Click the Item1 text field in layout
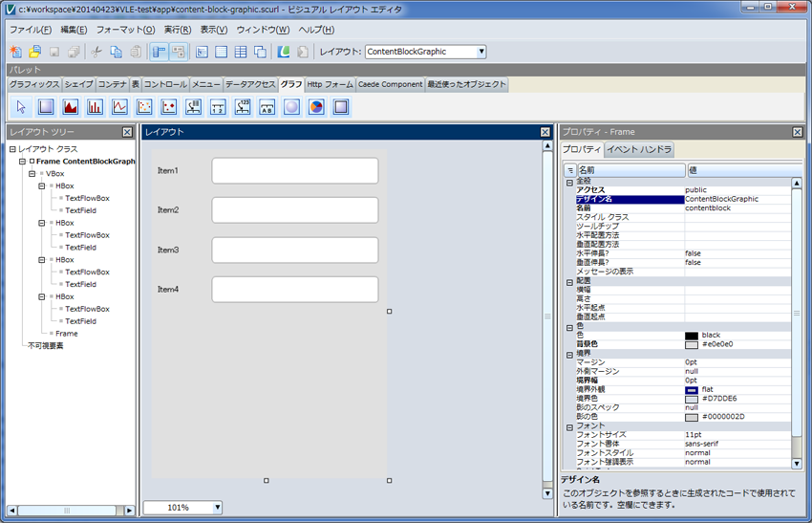Screen dimensions: 812x523 pos(294,171)
